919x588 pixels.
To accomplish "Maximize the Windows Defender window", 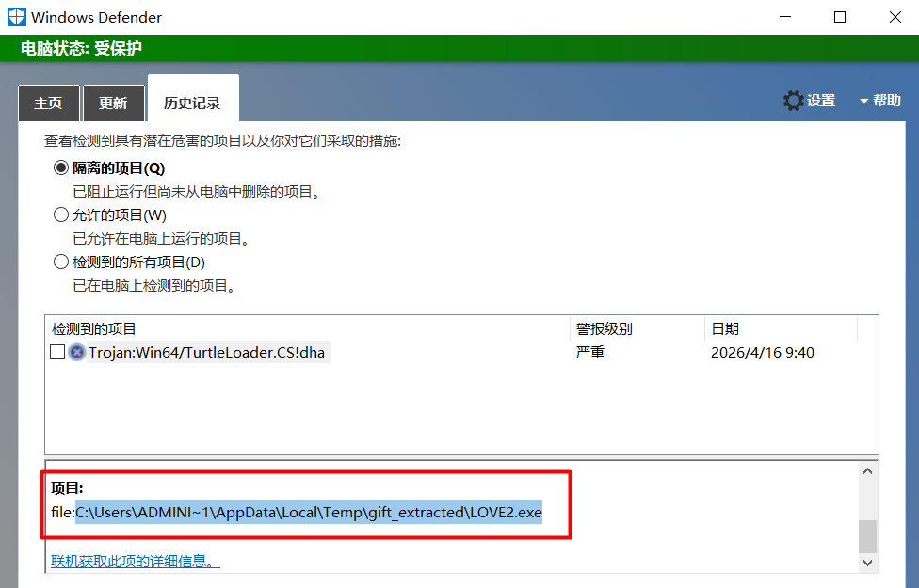I will 840,17.
